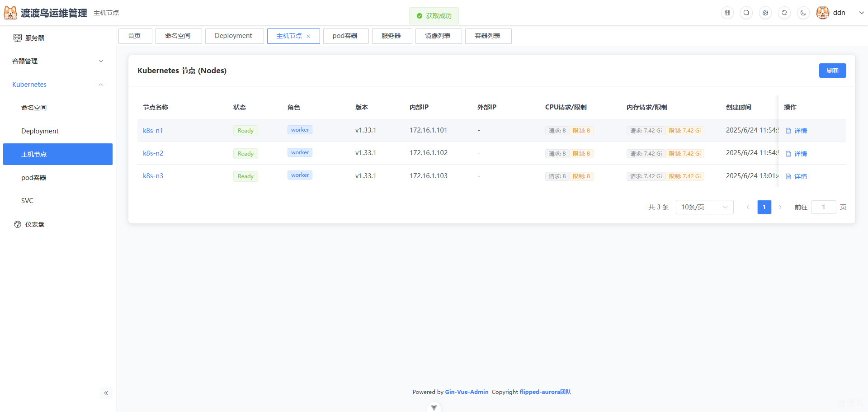Viewport: 868px width, 412px height.
Task: Toggle dark mode with the moon icon
Action: [x=803, y=13]
